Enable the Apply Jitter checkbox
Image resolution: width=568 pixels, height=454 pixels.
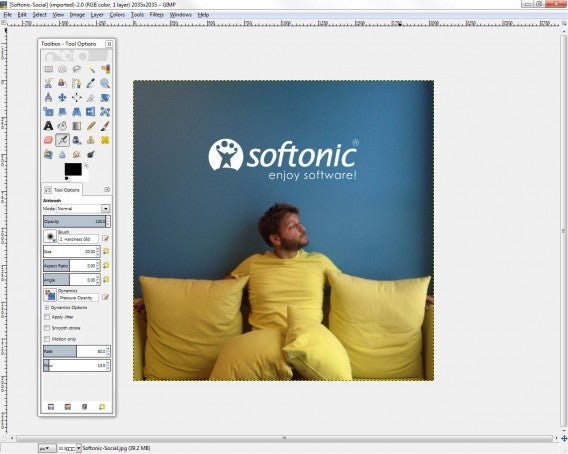click(x=47, y=317)
